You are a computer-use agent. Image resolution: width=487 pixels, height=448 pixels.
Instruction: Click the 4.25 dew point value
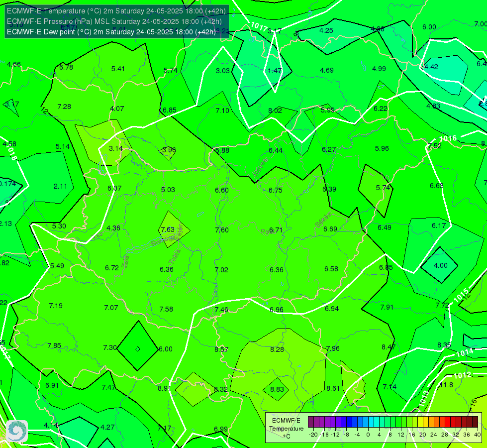tap(326, 30)
